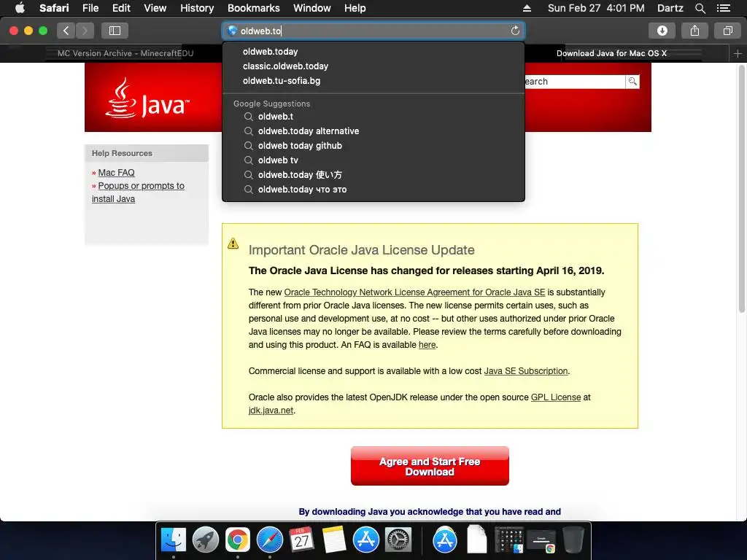Image resolution: width=747 pixels, height=560 pixels.
Task: Open System Preferences from the dock
Action: click(398, 540)
